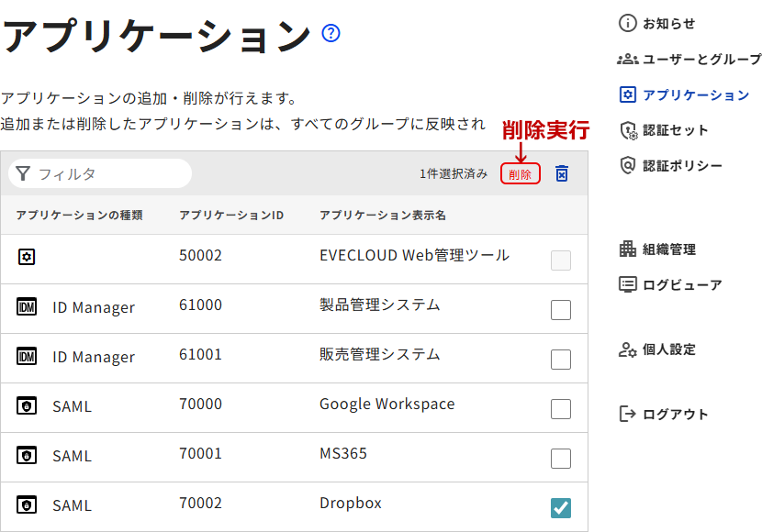Click the help question mark icon
The height and width of the screenshot is (532, 762).
pyautogui.click(x=331, y=34)
